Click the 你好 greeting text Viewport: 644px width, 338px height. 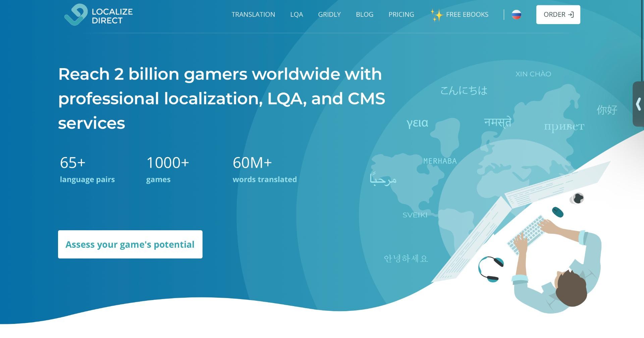coord(607,110)
